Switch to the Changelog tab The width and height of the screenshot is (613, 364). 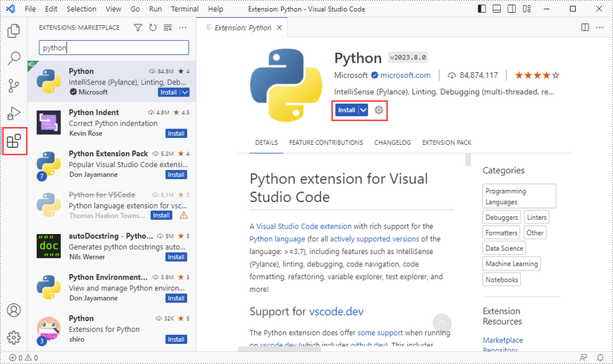point(392,143)
